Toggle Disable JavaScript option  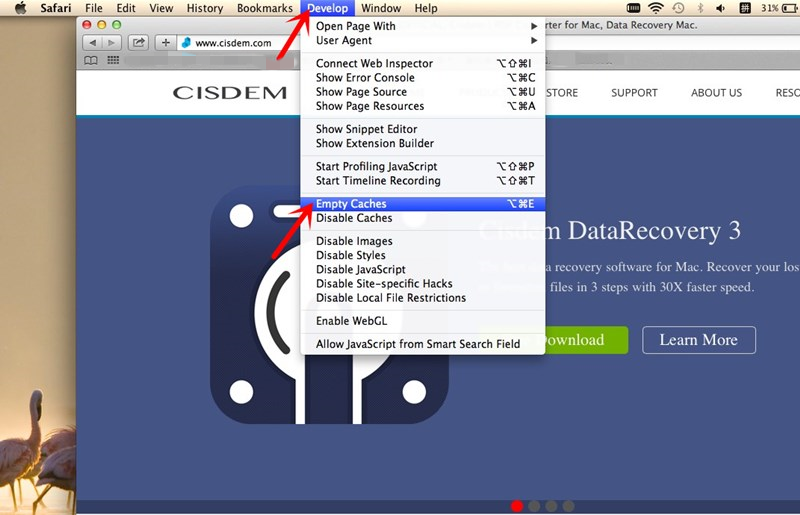coord(423,269)
